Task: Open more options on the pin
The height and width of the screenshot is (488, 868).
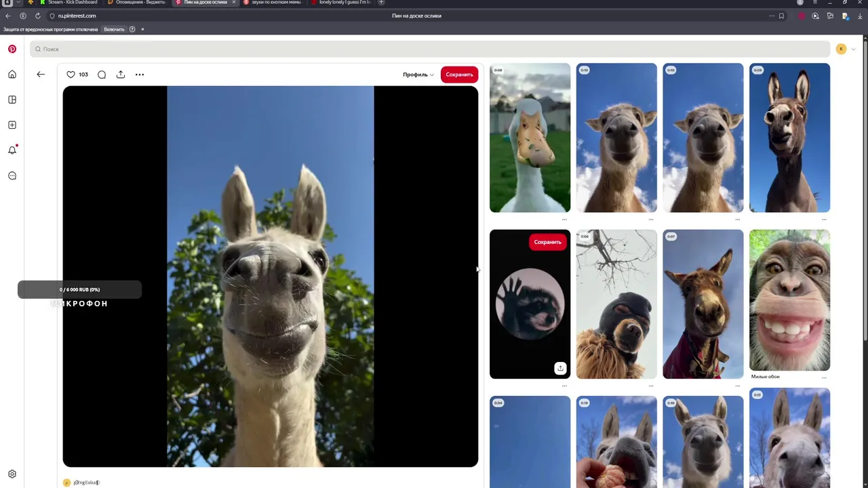Action: [140, 75]
